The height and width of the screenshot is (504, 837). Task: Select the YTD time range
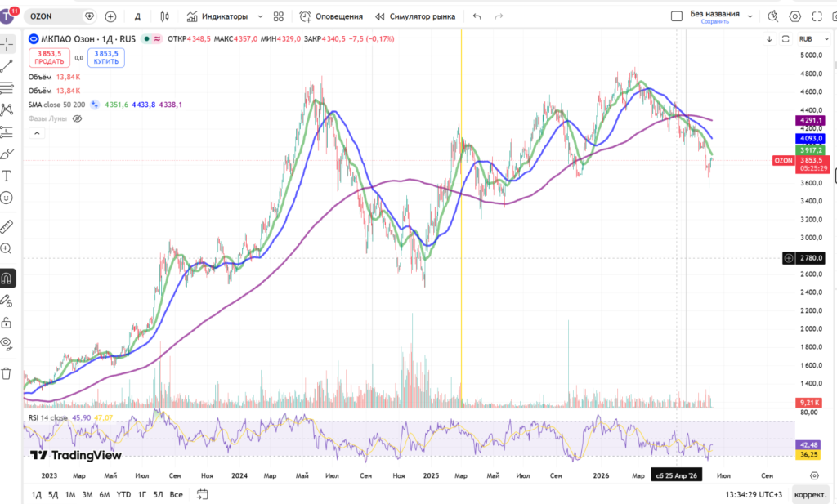(x=124, y=494)
